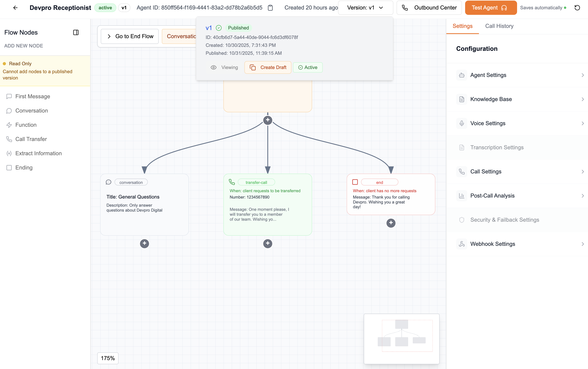Copy Agent ID with clipboard icon
The height and width of the screenshot is (369, 588).
coord(270,8)
